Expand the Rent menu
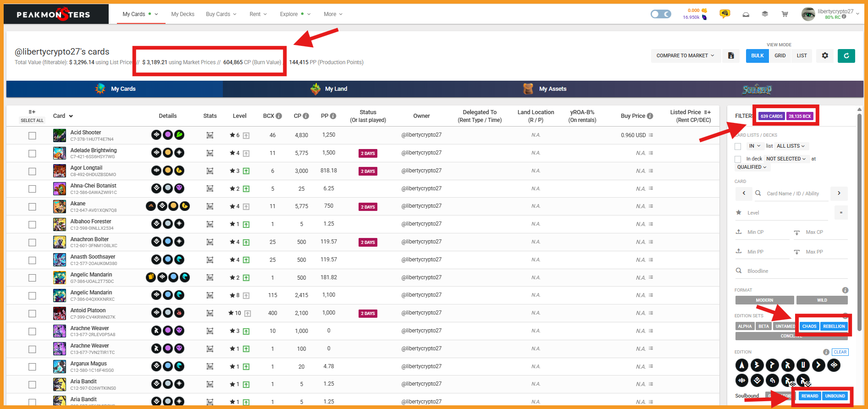The width and height of the screenshot is (868, 409). point(258,14)
